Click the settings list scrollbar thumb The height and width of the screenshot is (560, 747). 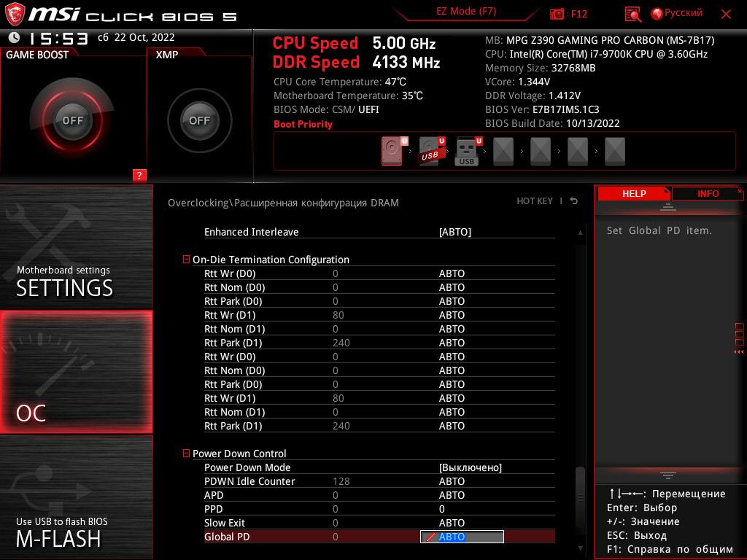tap(580, 497)
